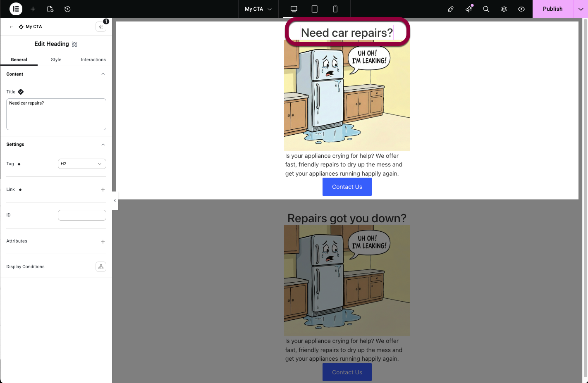Open the What's New notifications icon
The image size is (588, 383).
(x=468, y=9)
